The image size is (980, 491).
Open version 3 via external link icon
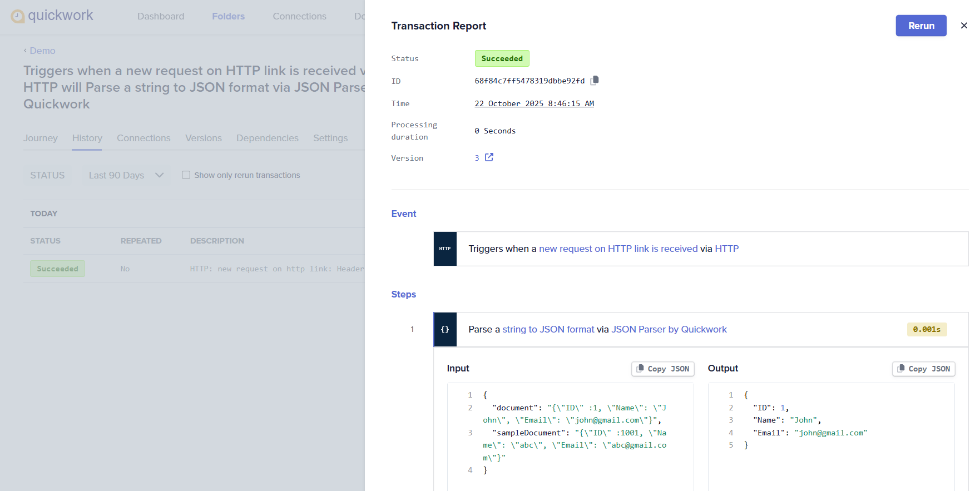tap(489, 157)
